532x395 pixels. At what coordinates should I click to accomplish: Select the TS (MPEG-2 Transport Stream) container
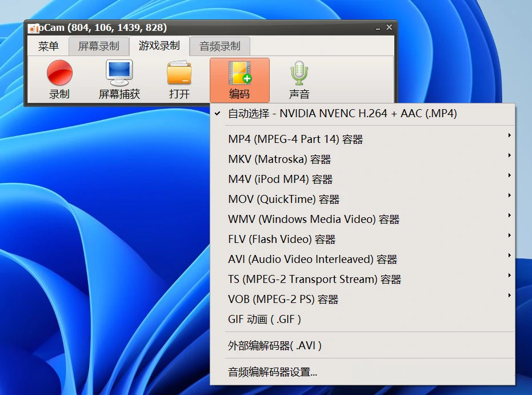pos(314,278)
